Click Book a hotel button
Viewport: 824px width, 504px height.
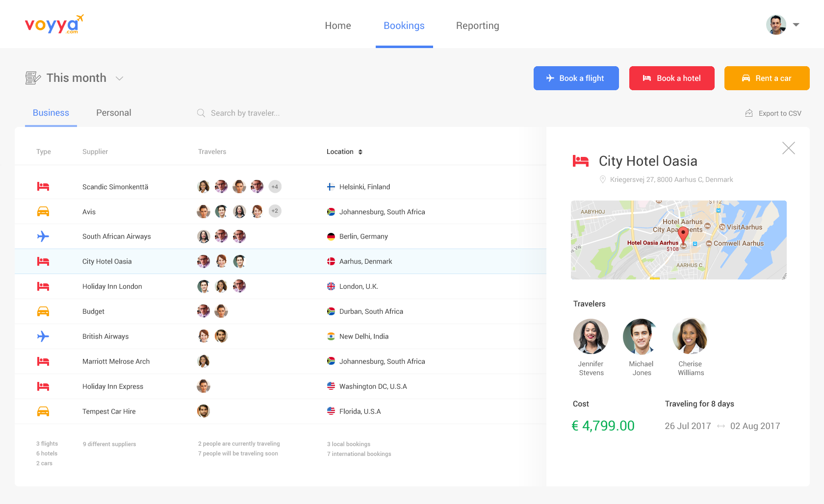tap(672, 78)
